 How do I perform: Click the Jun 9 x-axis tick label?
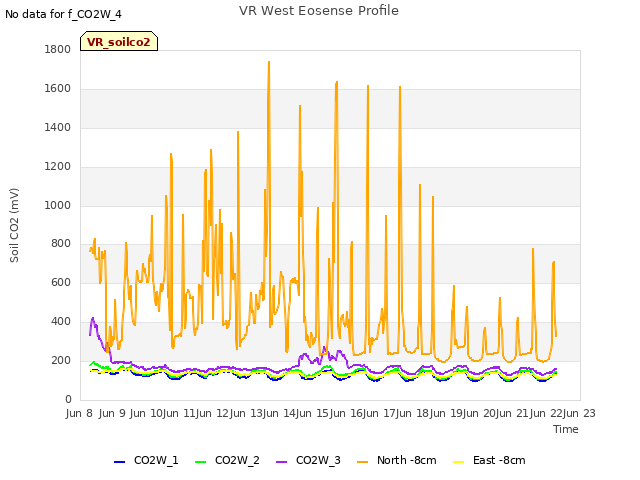(113, 413)
